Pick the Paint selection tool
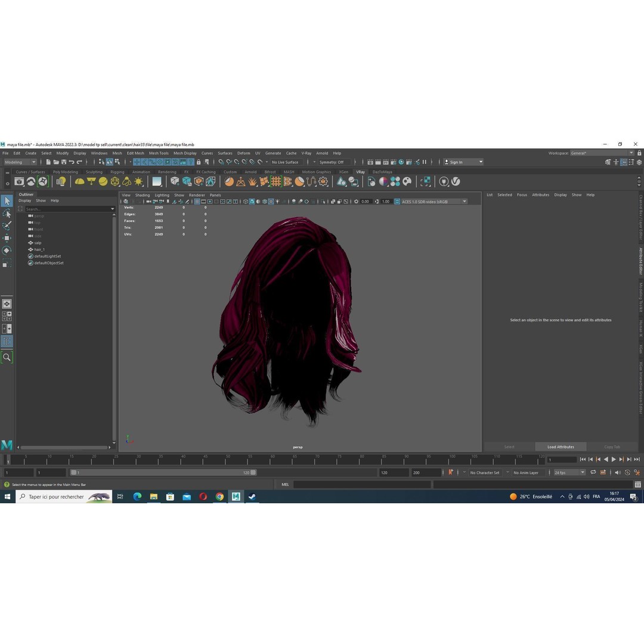Image resolution: width=644 pixels, height=644 pixels. point(7,226)
